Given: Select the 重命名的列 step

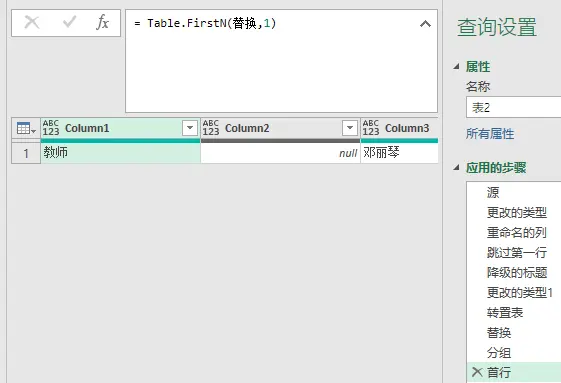Looking at the screenshot, I should tap(514, 233).
